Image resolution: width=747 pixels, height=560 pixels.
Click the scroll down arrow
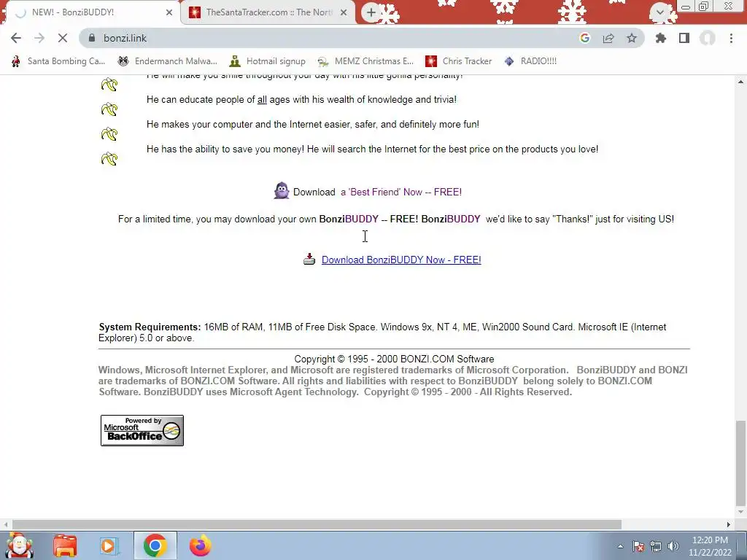[x=741, y=513]
